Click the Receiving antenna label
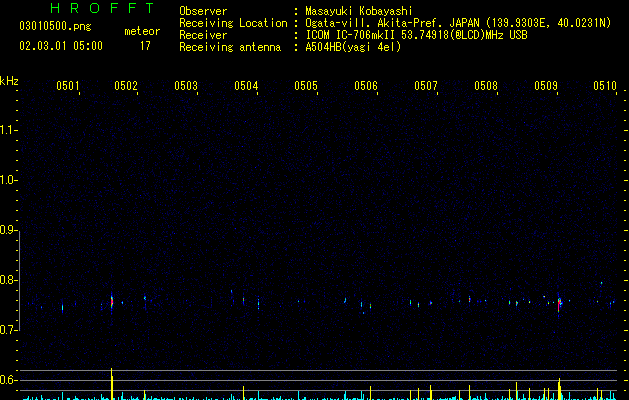Screen dimensions: 629x400 230,47
